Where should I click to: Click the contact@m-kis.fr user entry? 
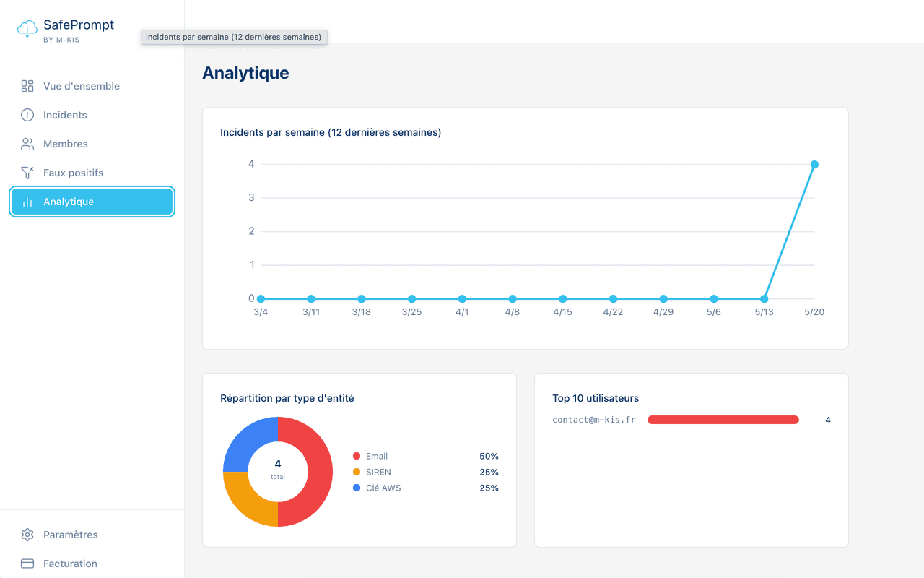pyautogui.click(x=594, y=420)
